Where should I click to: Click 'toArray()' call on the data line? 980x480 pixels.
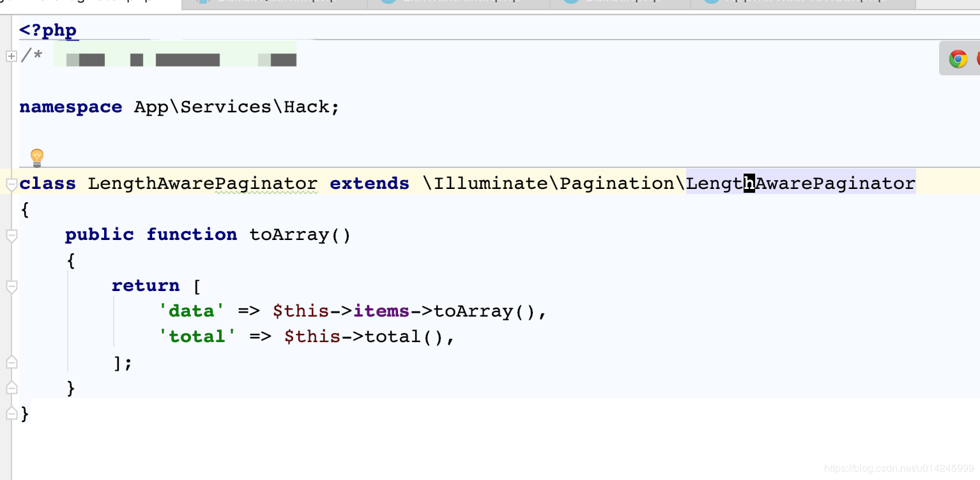point(484,311)
